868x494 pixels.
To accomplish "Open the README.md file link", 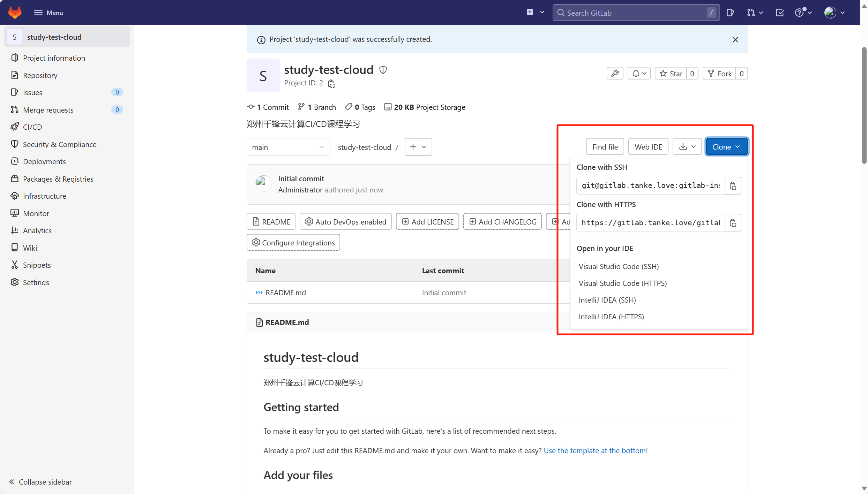I will coord(285,292).
